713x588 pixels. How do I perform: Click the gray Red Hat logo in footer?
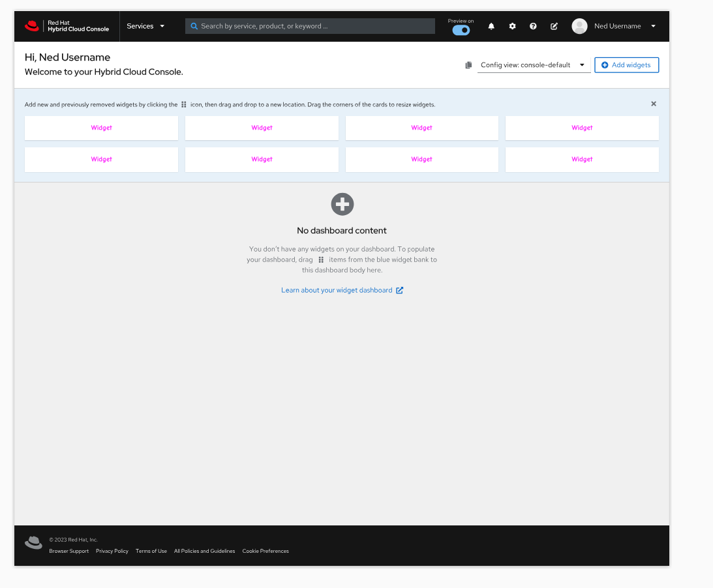[33, 542]
